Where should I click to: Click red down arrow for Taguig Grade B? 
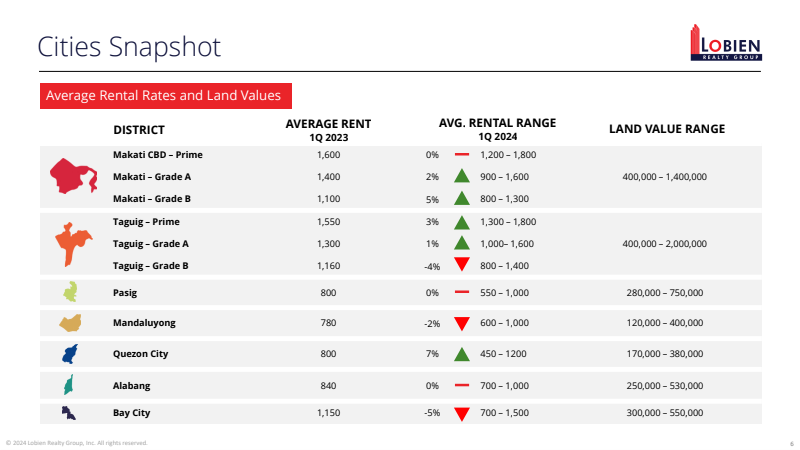(x=461, y=266)
